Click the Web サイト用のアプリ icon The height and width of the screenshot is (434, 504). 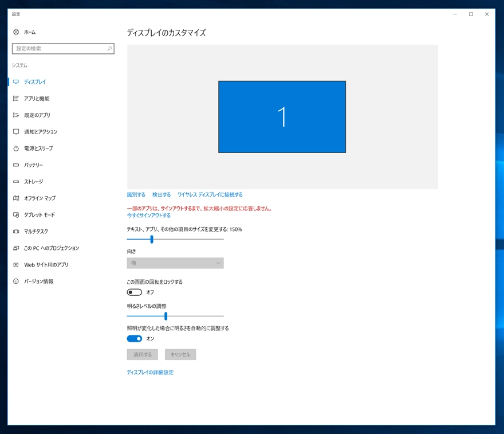(x=16, y=265)
